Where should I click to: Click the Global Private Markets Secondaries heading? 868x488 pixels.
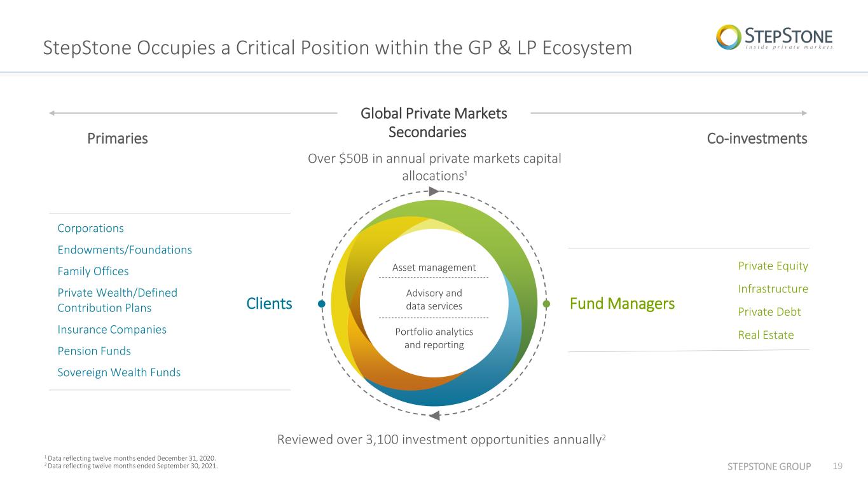click(x=434, y=123)
